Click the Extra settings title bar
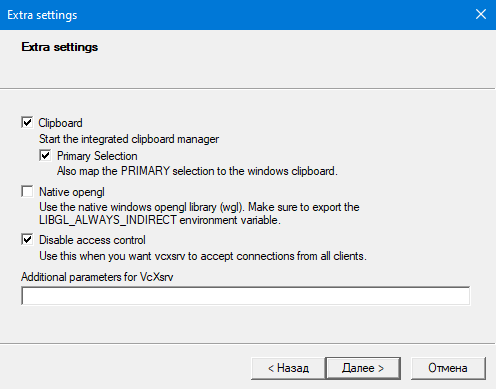The width and height of the screenshot is (496, 389). pyautogui.click(x=233, y=15)
